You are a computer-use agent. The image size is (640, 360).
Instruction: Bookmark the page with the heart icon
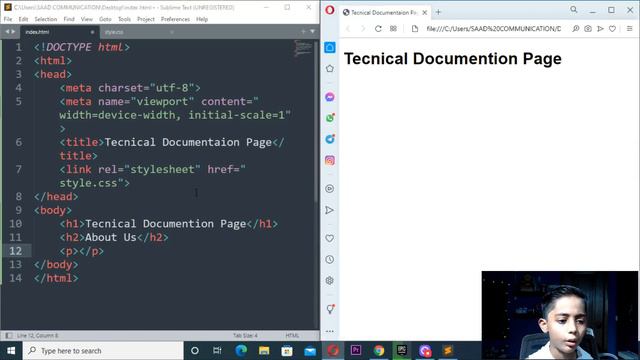click(612, 29)
